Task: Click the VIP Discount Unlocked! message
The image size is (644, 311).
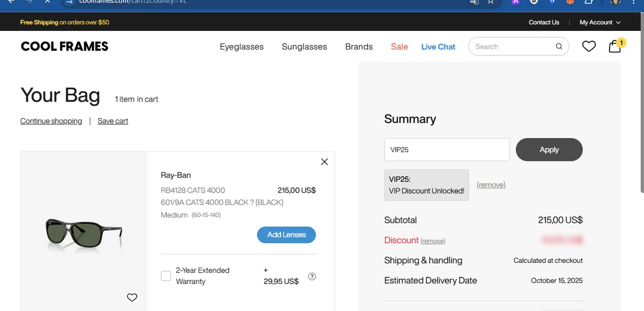Action: pyautogui.click(x=427, y=191)
